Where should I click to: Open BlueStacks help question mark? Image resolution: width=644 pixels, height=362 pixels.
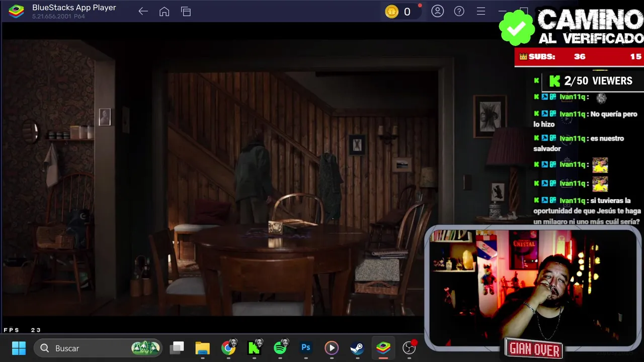point(459,11)
